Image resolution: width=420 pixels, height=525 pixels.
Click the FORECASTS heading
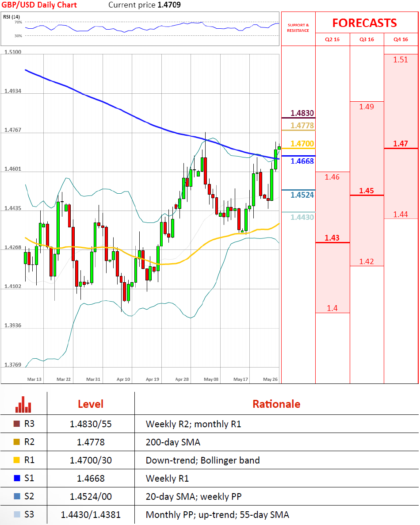(364, 23)
